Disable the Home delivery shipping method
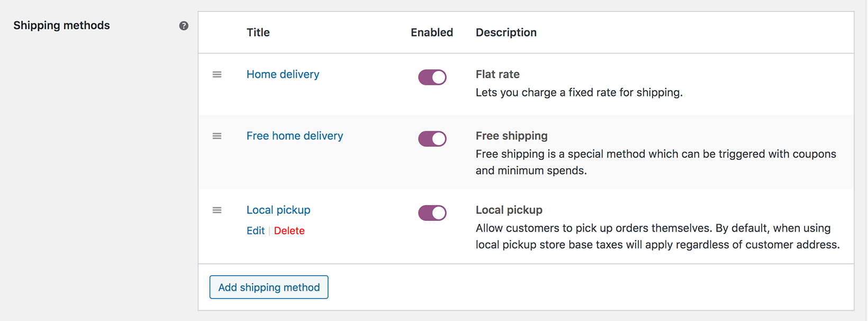This screenshot has height=321, width=868. [x=432, y=77]
